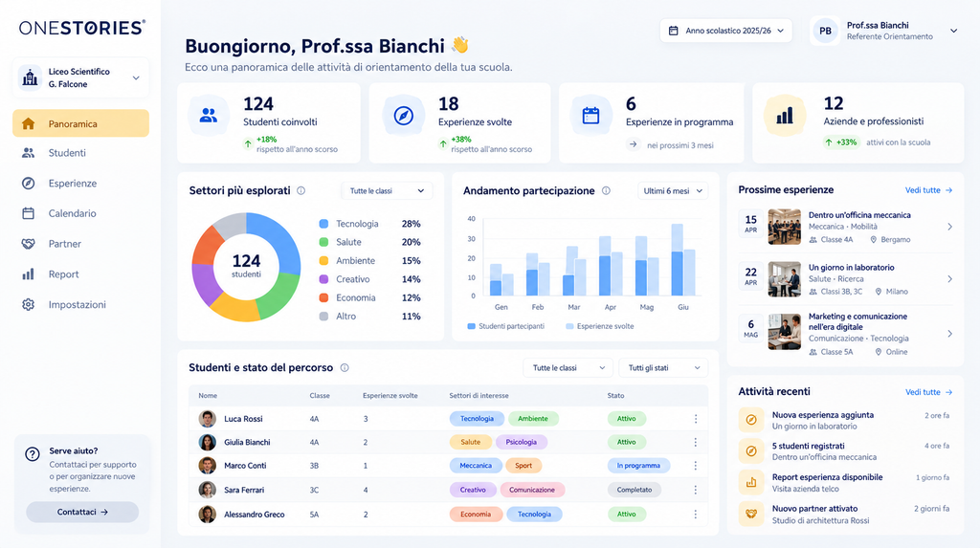Screen dimensions: 980x548
Task: Click the ONESTORIES logo
Action: (82, 28)
